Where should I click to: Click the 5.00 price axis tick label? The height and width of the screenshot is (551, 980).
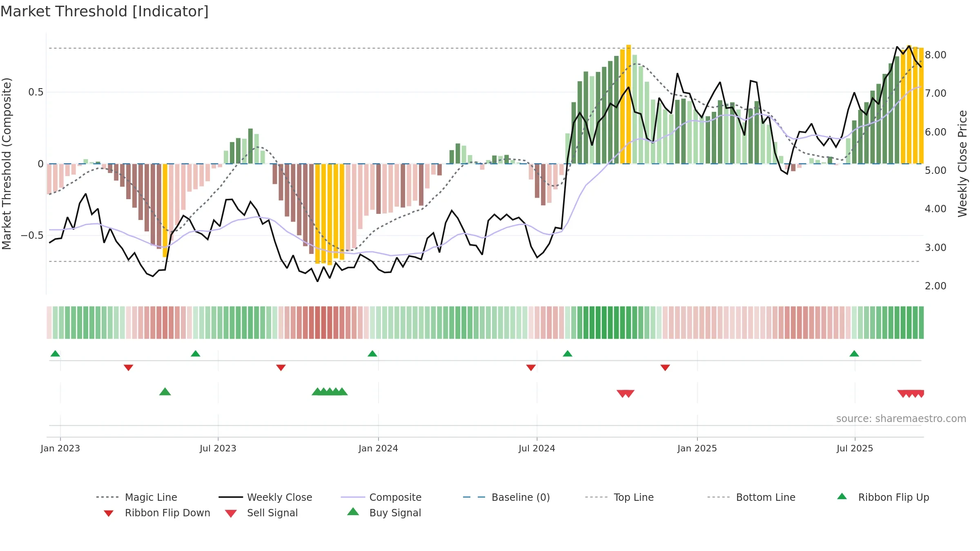(935, 171)
